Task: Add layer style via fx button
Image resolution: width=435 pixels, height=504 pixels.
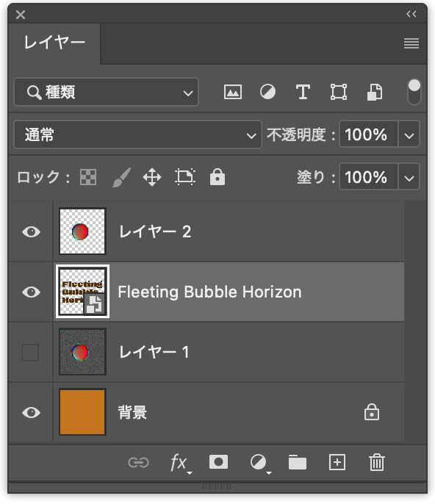Action: (x=180, y=463)
